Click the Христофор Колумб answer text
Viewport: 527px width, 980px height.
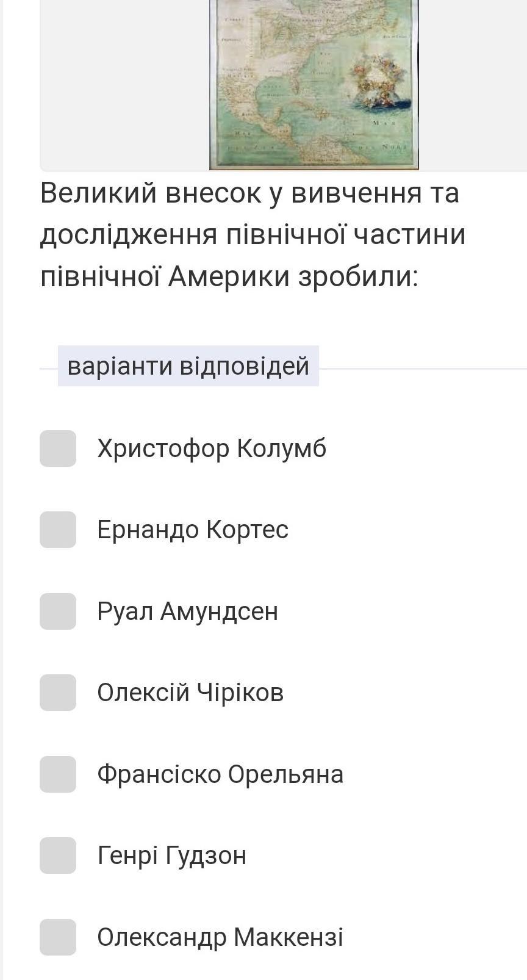pos(212,449)
